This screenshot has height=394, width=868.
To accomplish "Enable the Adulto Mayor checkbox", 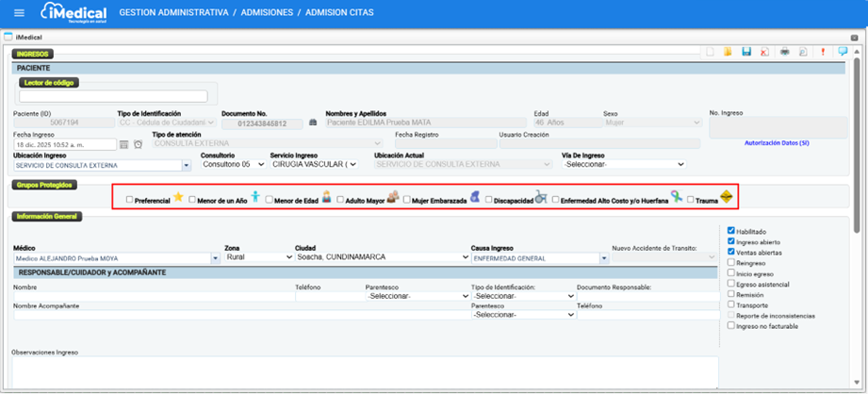I will pos(340,200).
